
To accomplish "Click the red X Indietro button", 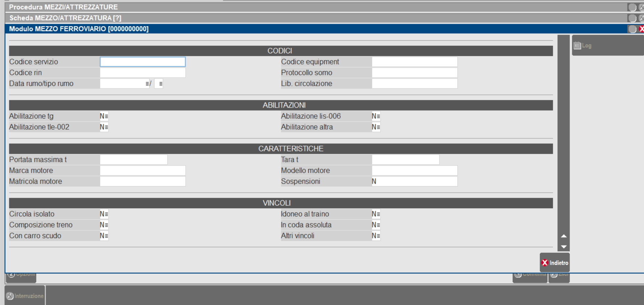I will pos(554,263).
